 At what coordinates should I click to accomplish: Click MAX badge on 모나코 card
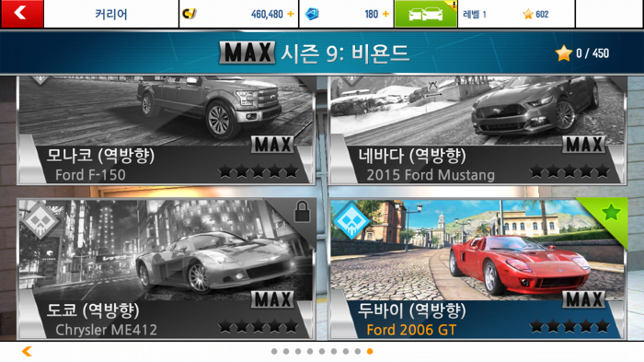(x=272, y=145)
